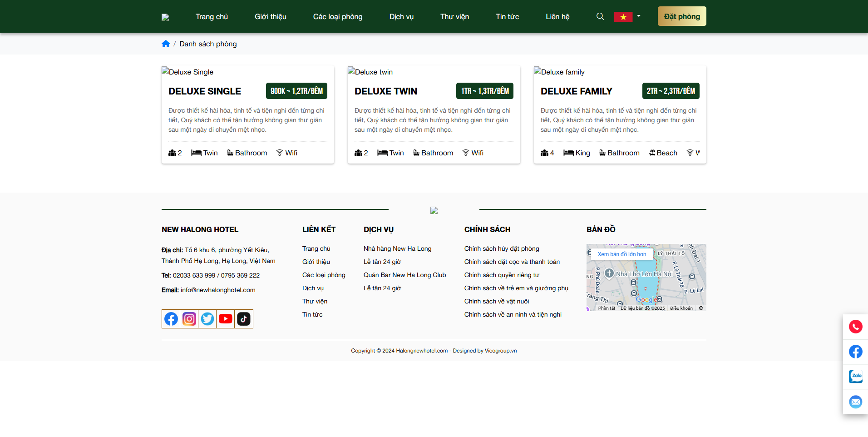Click the search magnifier icon in header
The image size is (868, 437).
click(x=600, y=16)
